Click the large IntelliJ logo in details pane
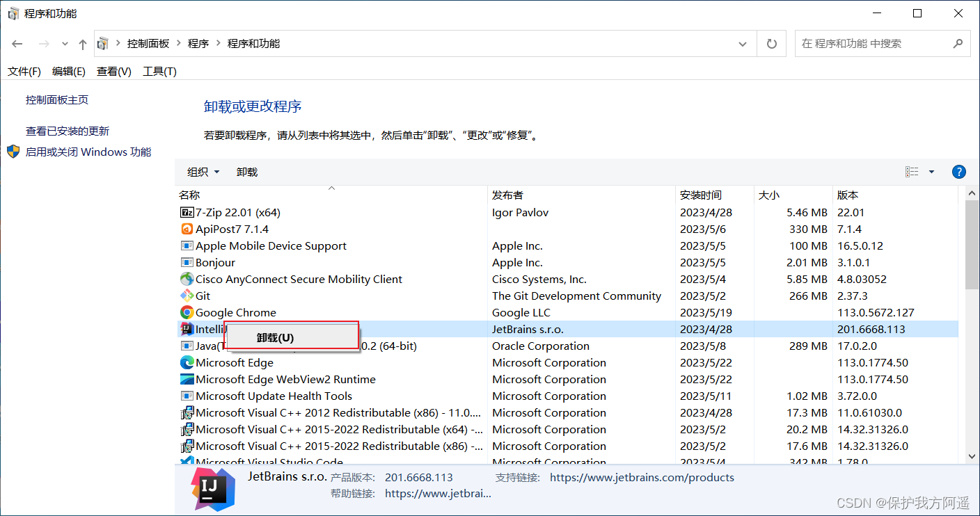Viewport: 980px width, 516px height. point(213,489)
